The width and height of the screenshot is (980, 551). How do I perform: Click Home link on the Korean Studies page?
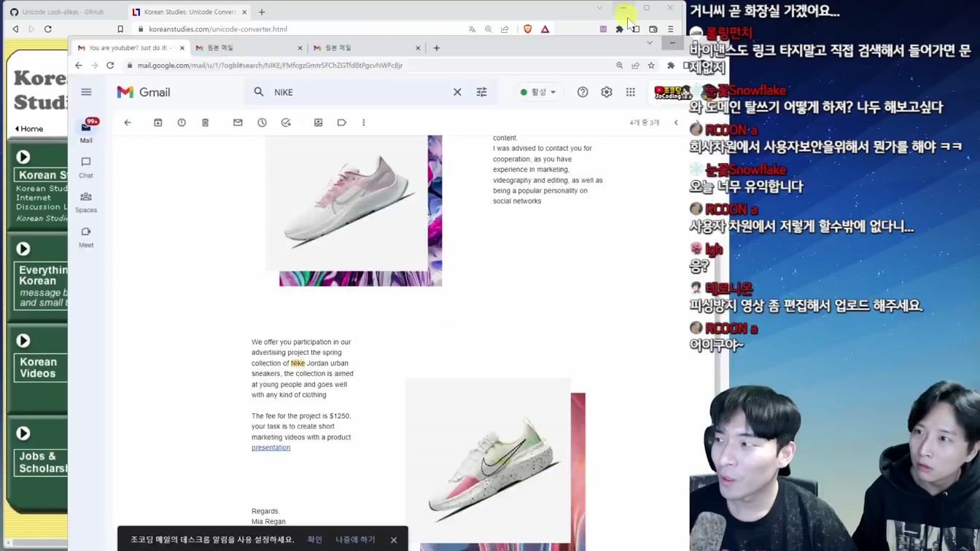[29, 129]
